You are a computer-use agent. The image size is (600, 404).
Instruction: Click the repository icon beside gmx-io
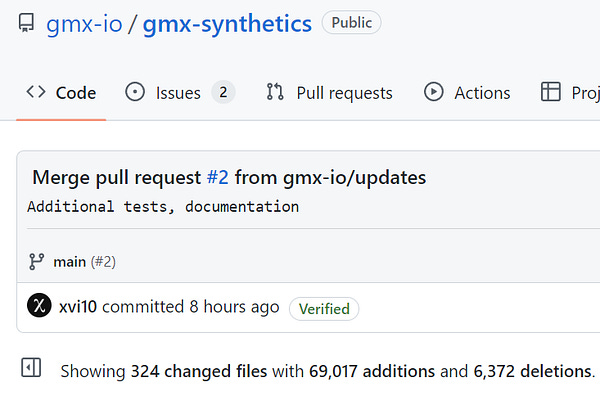pos(26,23)
